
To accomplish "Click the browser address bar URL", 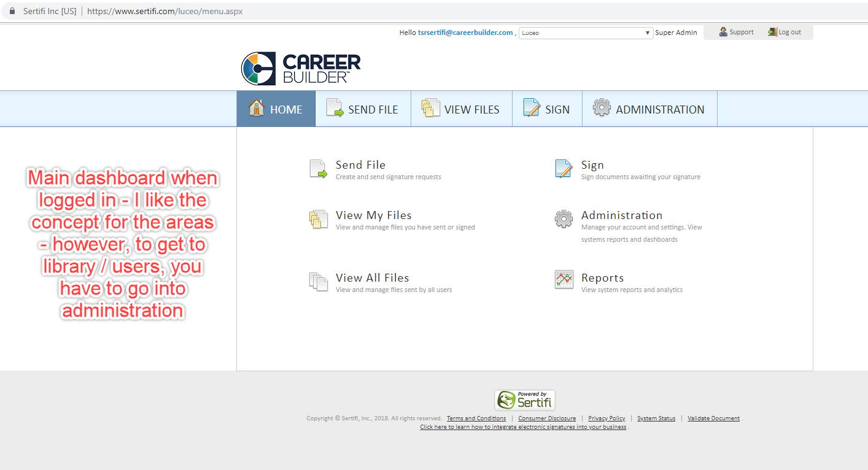I will coord(165,11).
